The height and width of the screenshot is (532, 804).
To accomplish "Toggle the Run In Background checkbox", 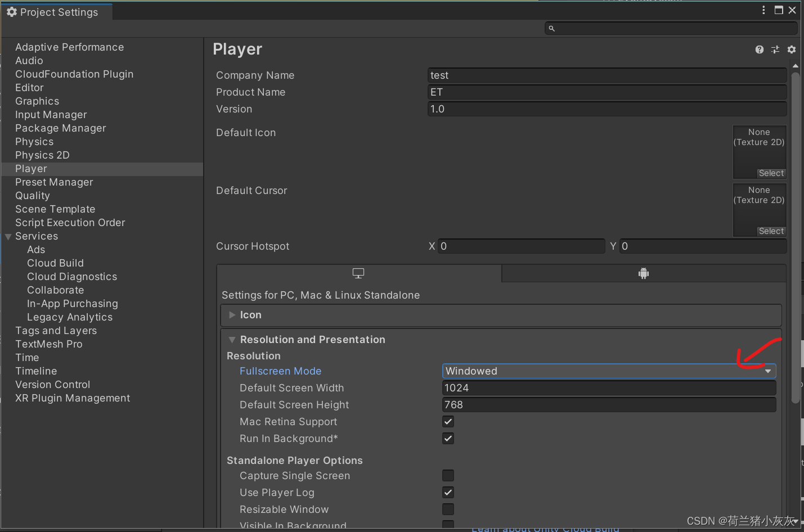I will point(448,439).
